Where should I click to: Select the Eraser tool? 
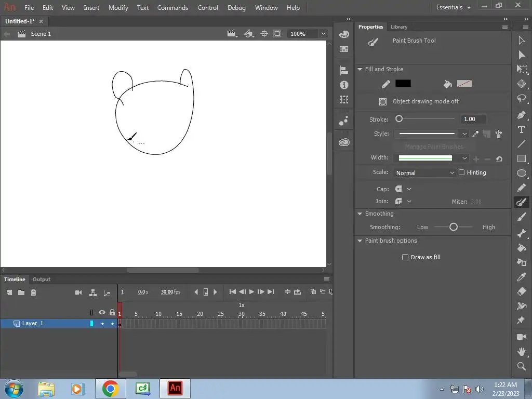click(522, 291)
